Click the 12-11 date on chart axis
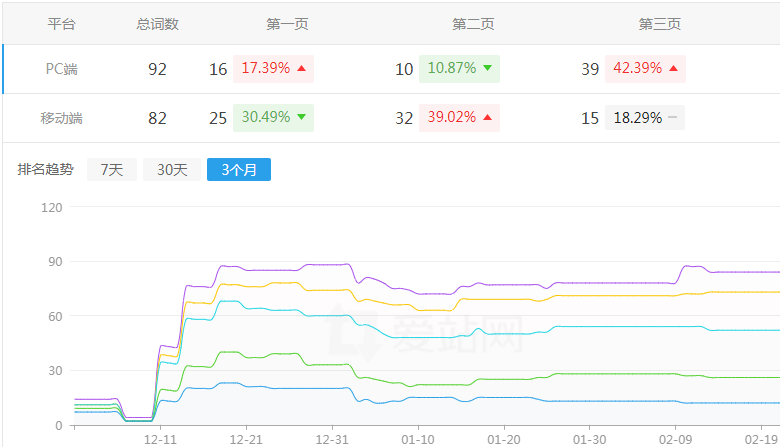The width and height of the screenshot is (780, 447). click(x=160, y=439)
